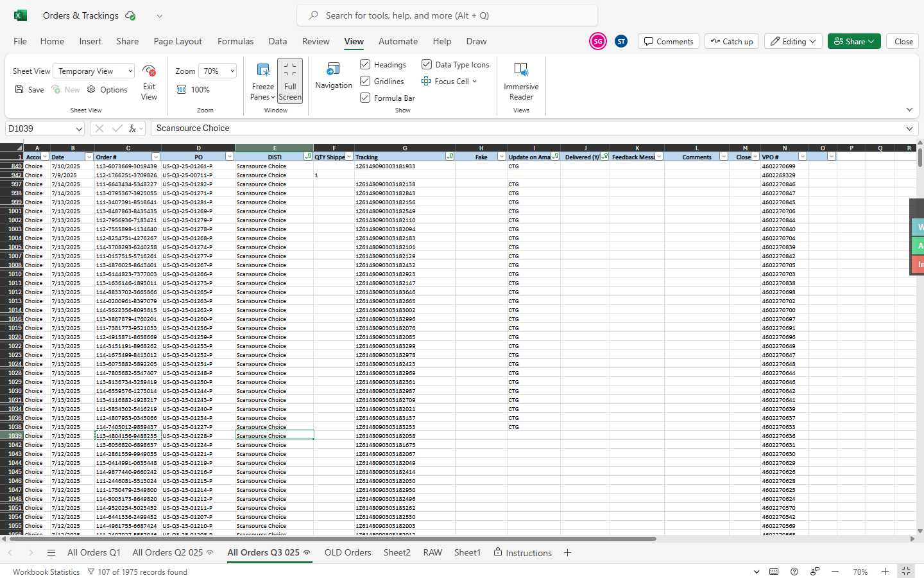Click the status bar keyboard icon
The image size is (924, 578).
(774, 572)
